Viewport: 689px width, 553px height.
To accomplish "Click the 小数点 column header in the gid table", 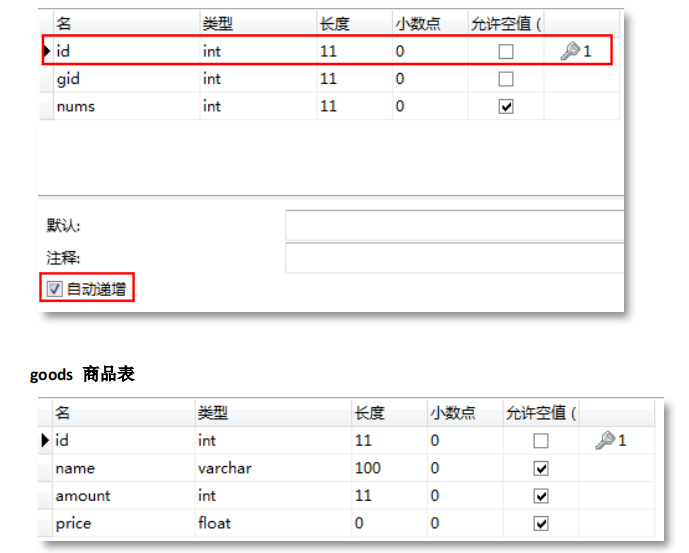I will click(x=430, y=23).
